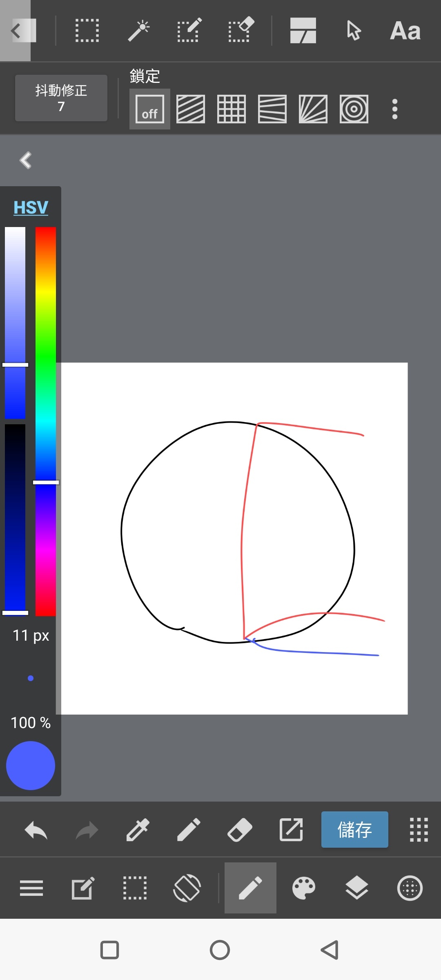Tap the 儲存 save button

[x=354, y=830]
